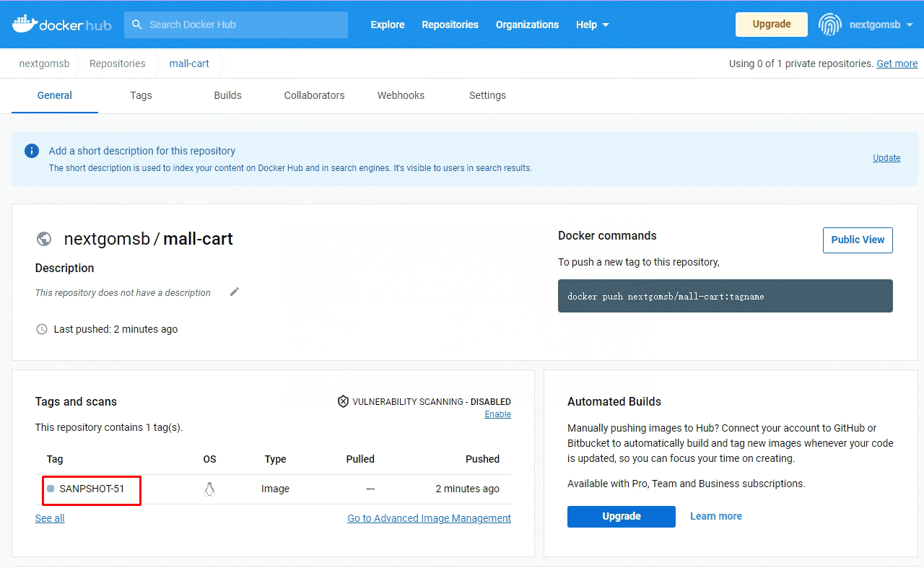Image resolution: width=924 pixels, height=568 pixels.
Task: Click Using 0 of 1 private repositories text
Action: click(801, 64)
